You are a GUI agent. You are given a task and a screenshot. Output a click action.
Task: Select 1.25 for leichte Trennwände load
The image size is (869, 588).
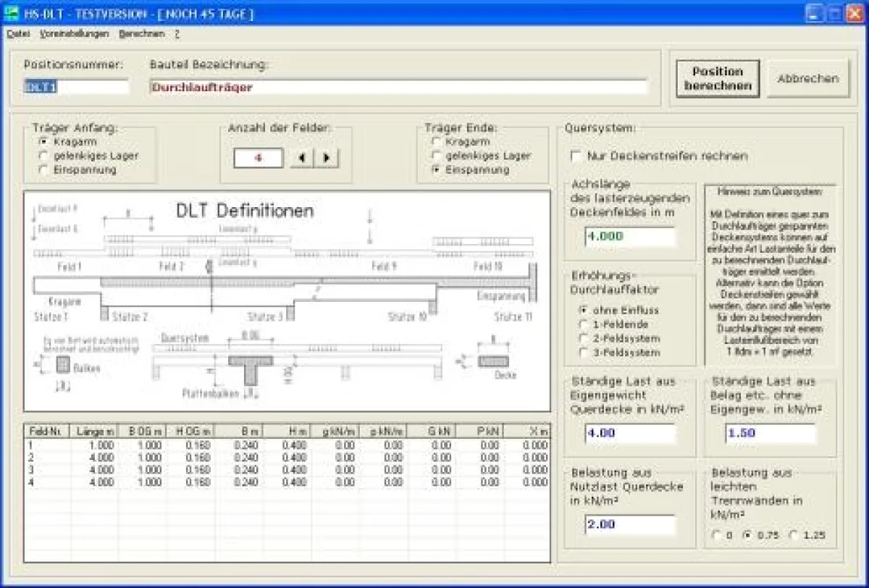793,536
